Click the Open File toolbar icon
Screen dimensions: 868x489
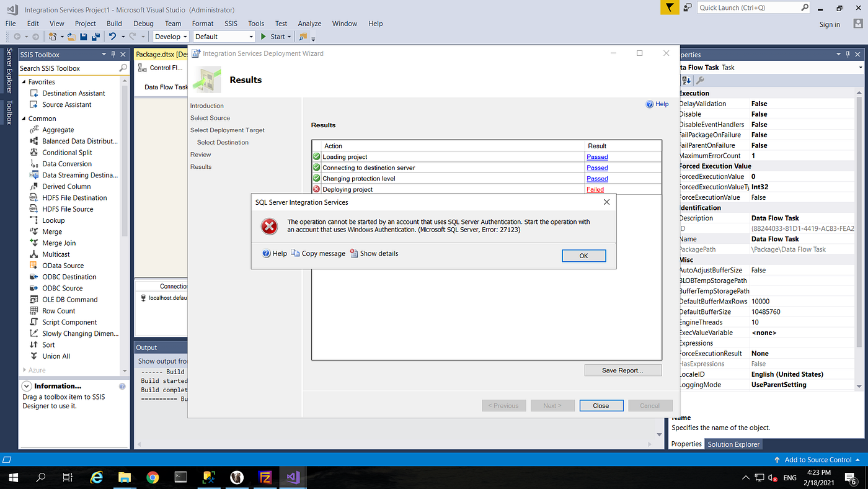(x=72, y=37)
